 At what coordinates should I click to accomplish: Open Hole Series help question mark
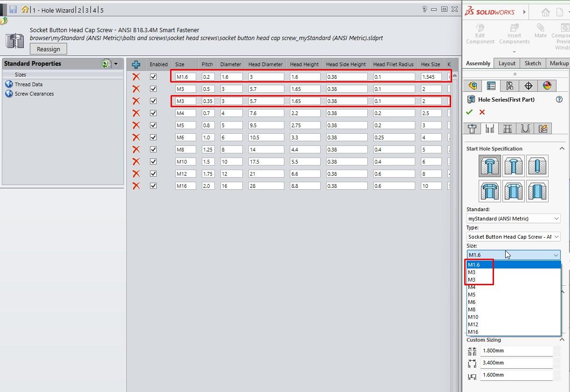click(x=559, y=99)
